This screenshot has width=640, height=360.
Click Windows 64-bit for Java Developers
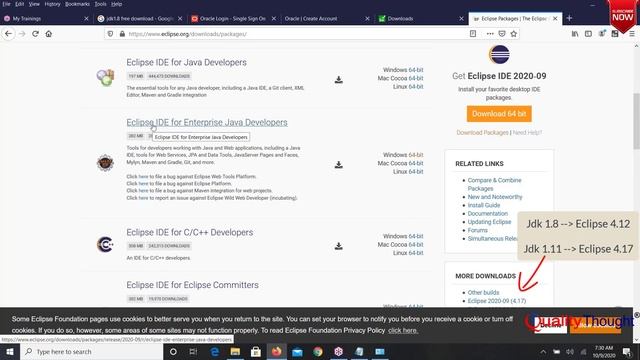tap(416, 70)
